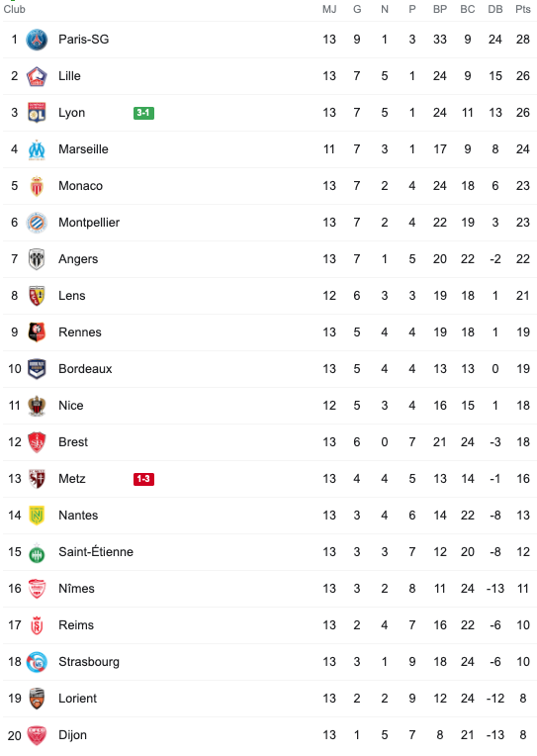The image size is (537, 756).
Task: Open the Lyon team crest
Action: click(x=37, y=113)
